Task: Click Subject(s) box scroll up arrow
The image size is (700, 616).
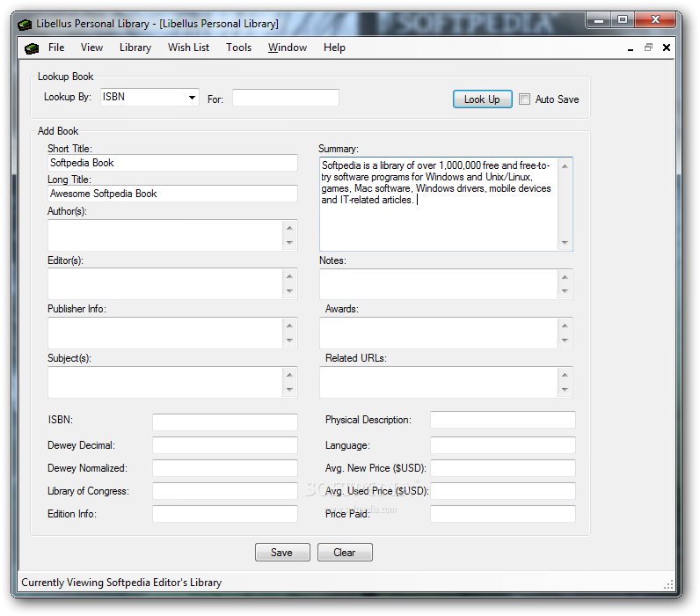Action: point(289,375)
